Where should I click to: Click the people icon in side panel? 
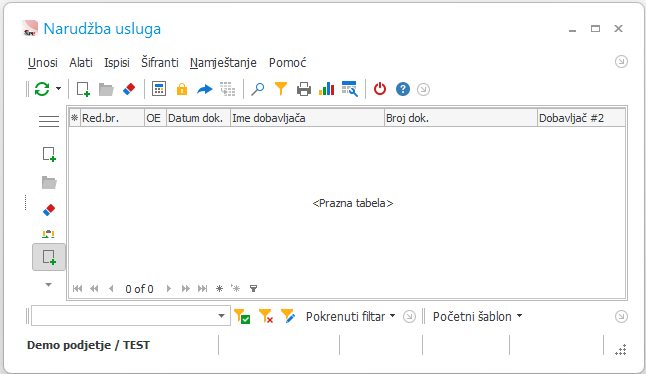coord(49,234)
